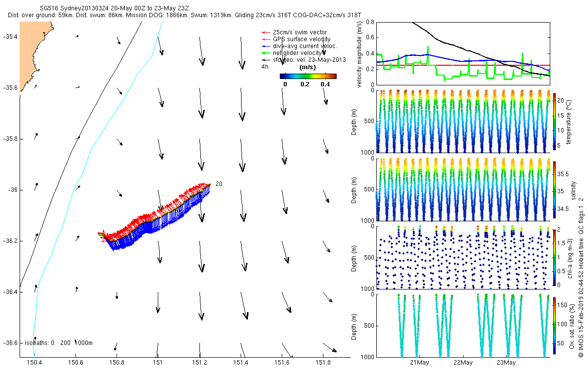Click the '22May' time axis label

tap(463, 363)
